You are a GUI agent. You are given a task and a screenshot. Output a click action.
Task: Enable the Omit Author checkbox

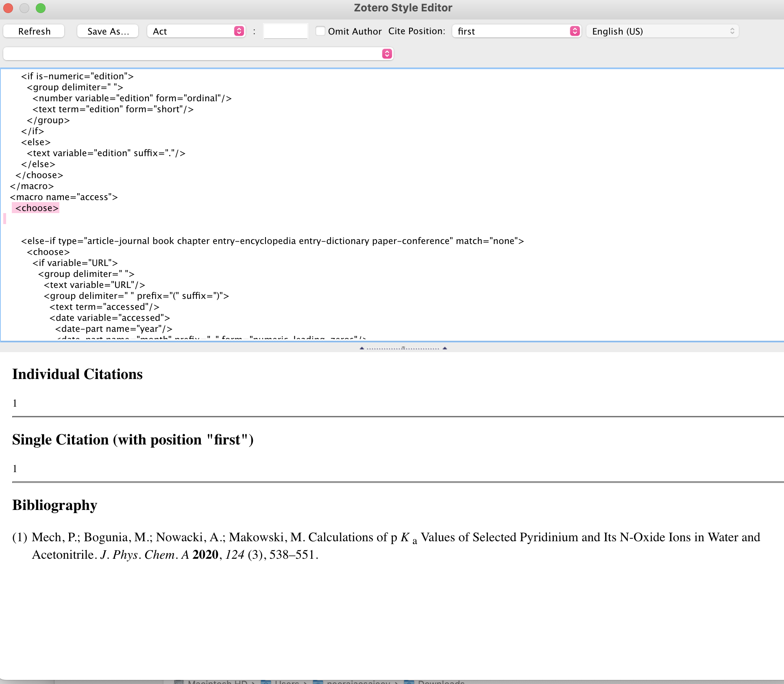[x=320, y=31]
